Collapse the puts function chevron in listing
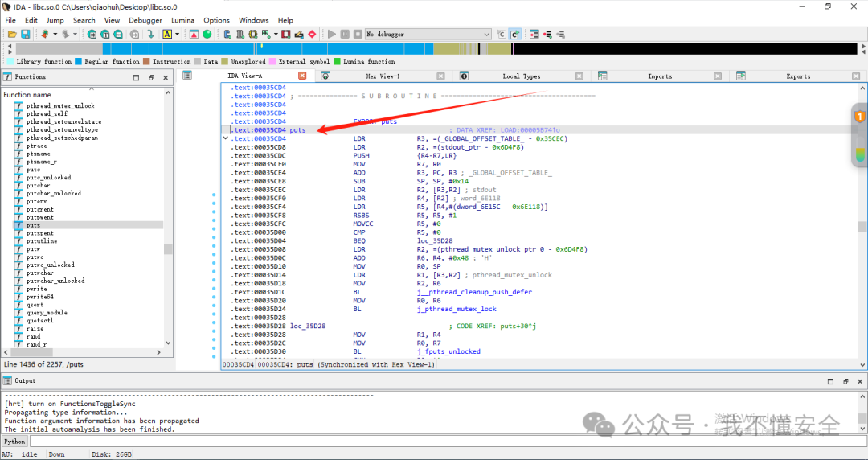Screen dimensions: 868x460 (225, 138)
